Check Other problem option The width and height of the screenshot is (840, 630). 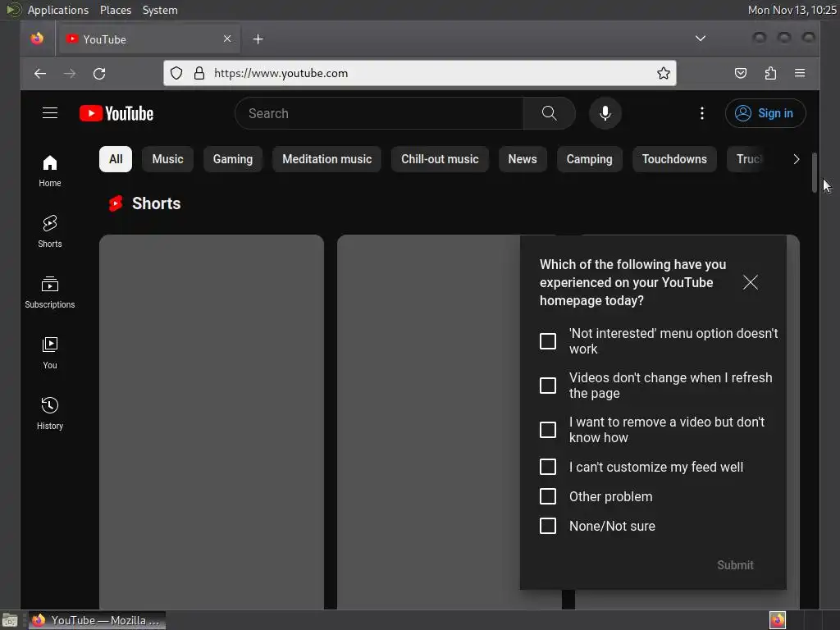tap(547, 496)
